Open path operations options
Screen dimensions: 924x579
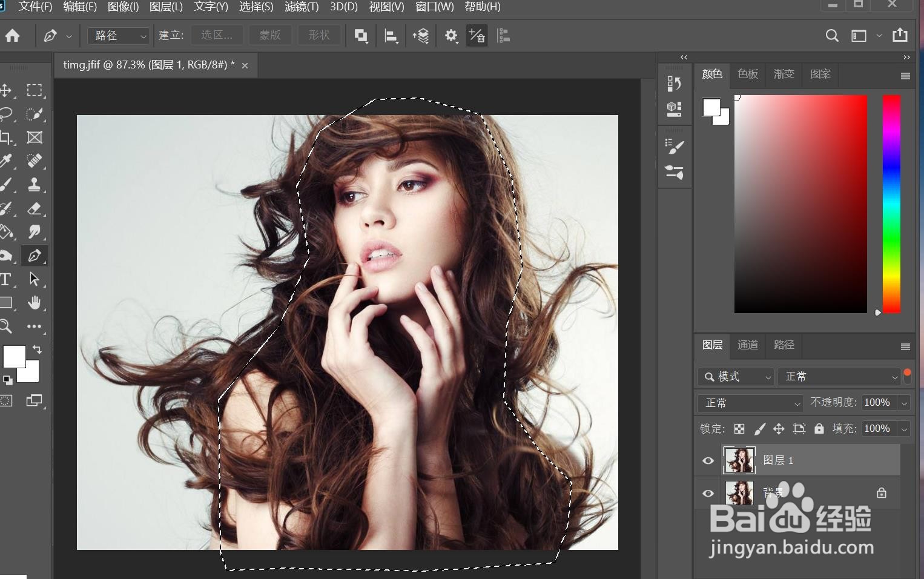point(361,36)
